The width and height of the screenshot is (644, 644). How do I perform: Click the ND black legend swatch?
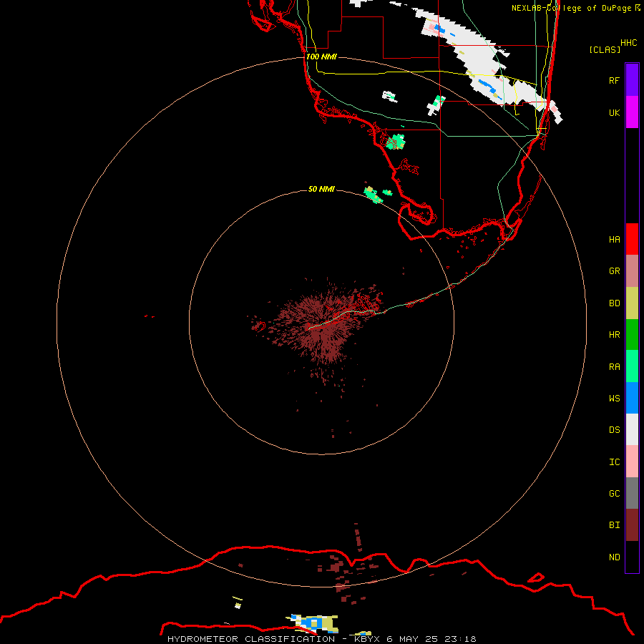(632, 557)
